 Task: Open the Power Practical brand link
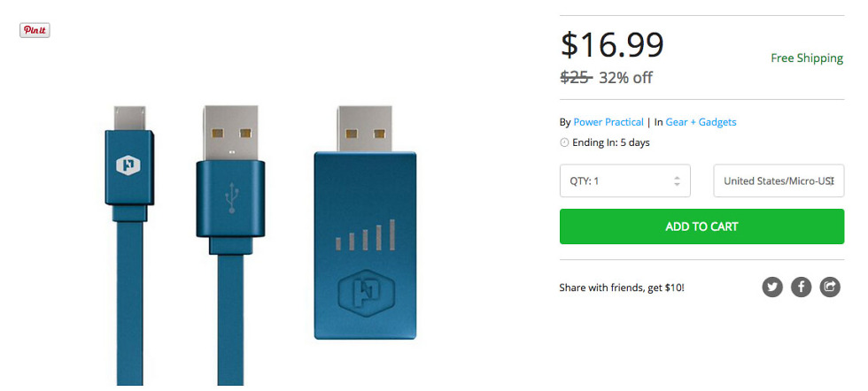tap(608, 122)
